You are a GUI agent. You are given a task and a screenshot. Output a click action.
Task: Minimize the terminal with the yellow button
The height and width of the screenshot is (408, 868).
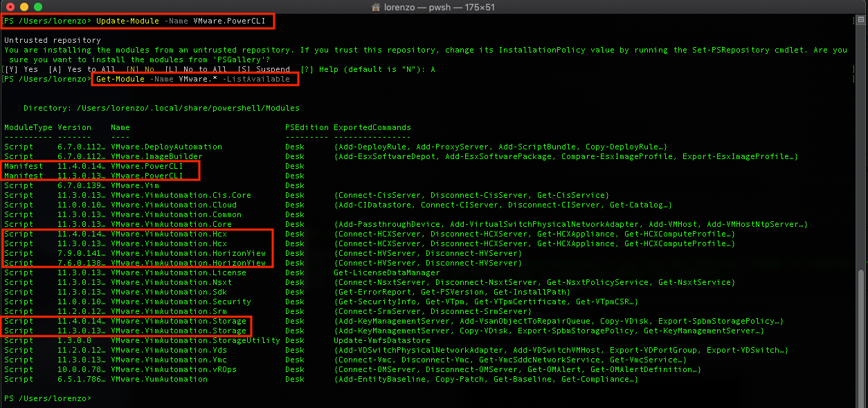(x=24, y=6)
